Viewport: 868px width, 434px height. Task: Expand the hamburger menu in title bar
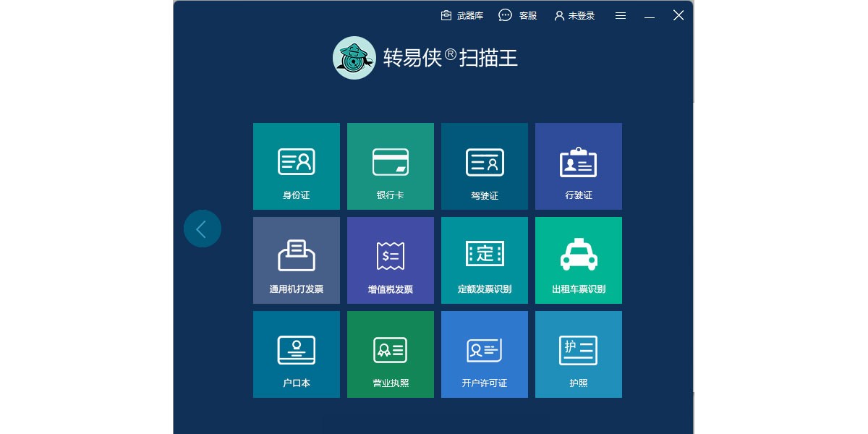(x=620, y=15)
